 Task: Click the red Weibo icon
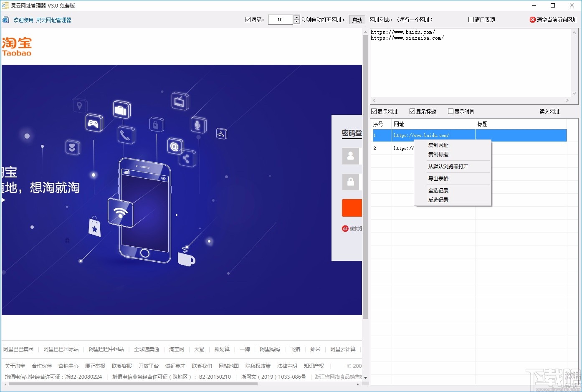pos(345,228)
